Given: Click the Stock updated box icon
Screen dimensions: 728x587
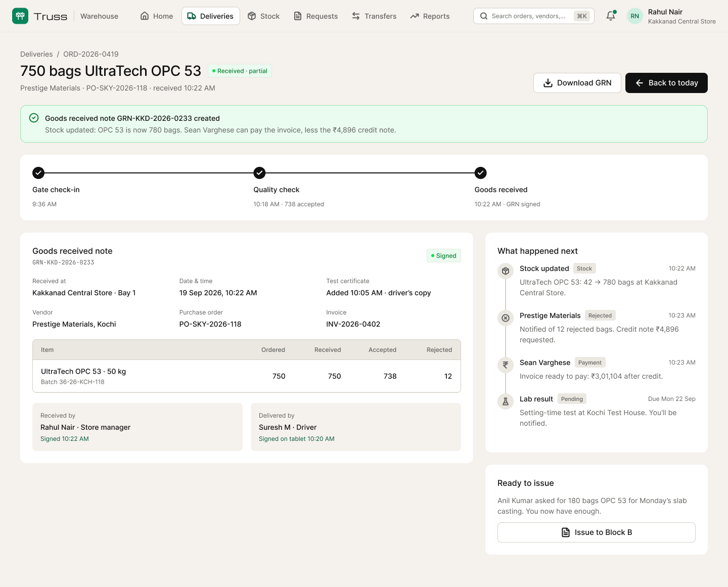Looking at the screenshot, I should click(506, 271).
